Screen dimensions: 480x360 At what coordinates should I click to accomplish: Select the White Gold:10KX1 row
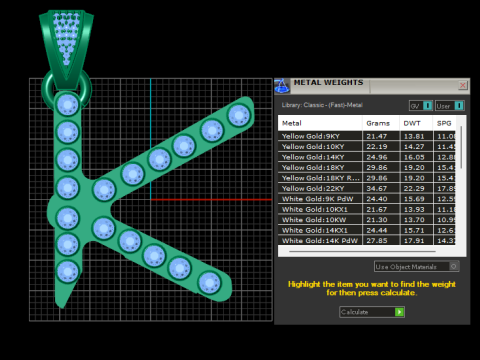367,209
